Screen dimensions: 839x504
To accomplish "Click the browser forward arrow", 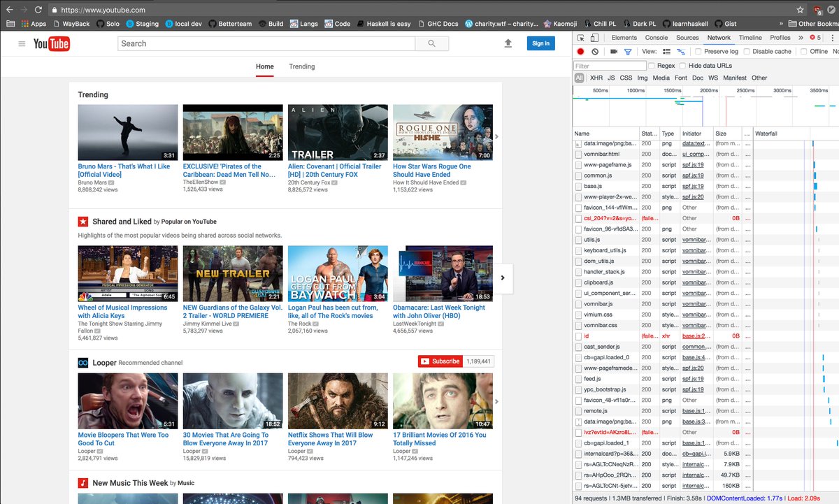I will tap(24, 10).
